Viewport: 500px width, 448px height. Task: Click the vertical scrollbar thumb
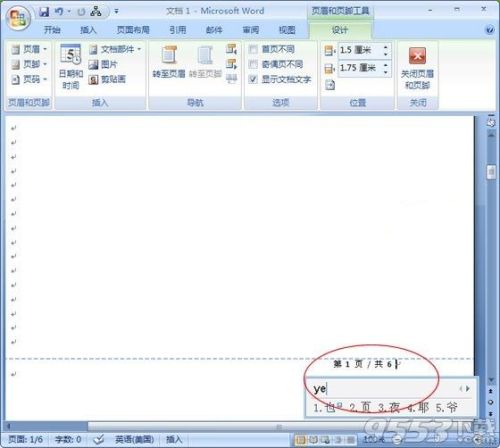pos(491,172)
